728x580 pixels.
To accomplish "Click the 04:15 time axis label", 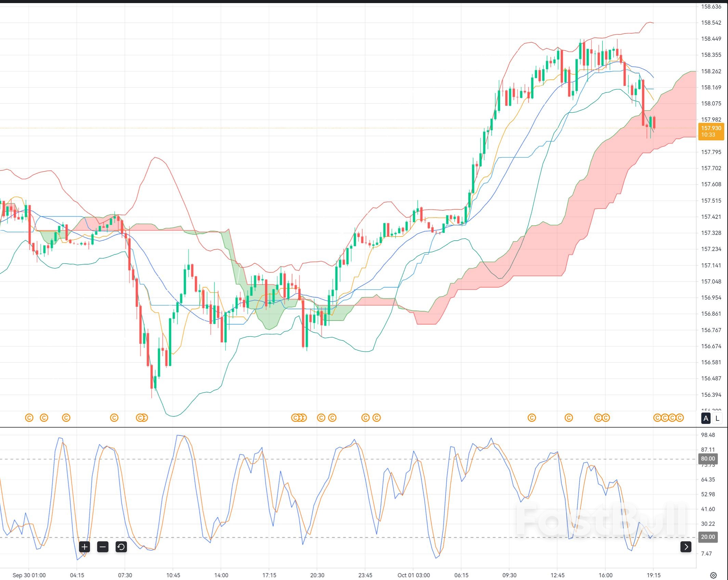I will (77, 575).
